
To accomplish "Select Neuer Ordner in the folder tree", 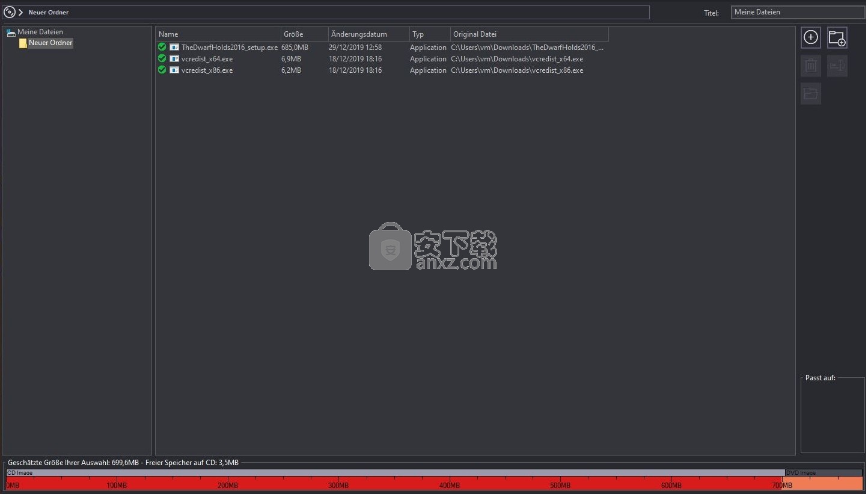I will click(x=50, y=43).
